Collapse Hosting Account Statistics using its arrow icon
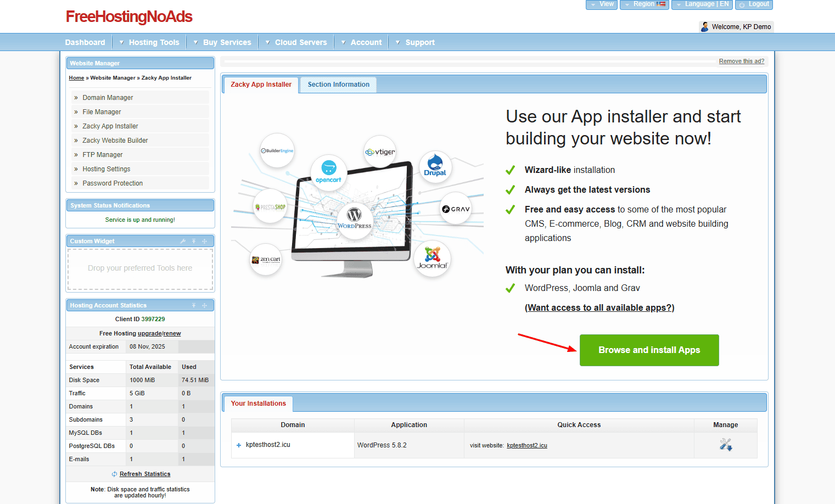The image size is (835, 504). click(194, 305)
